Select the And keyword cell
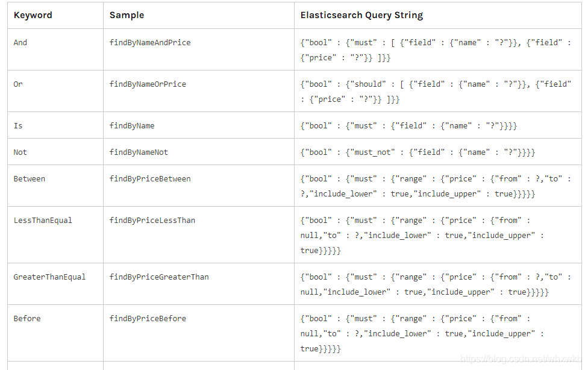This screenshot has height=370, width=588. [20, 42]
